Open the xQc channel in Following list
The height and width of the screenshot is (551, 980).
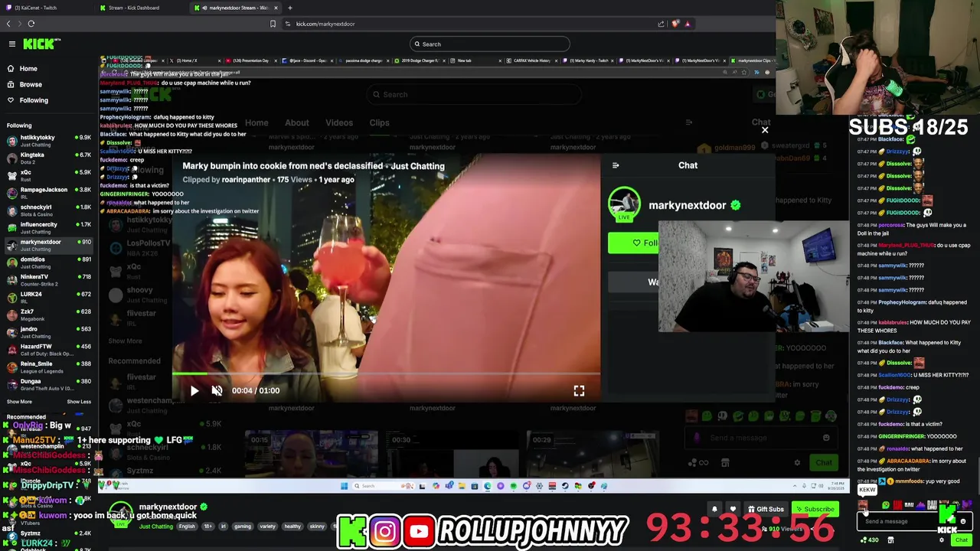(47, 176)
